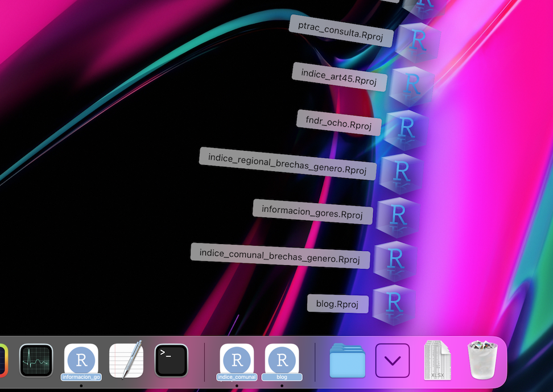The image size is (553, 392).
Task: Click the blog.Rproj text label
Action: tap(338, 304)
